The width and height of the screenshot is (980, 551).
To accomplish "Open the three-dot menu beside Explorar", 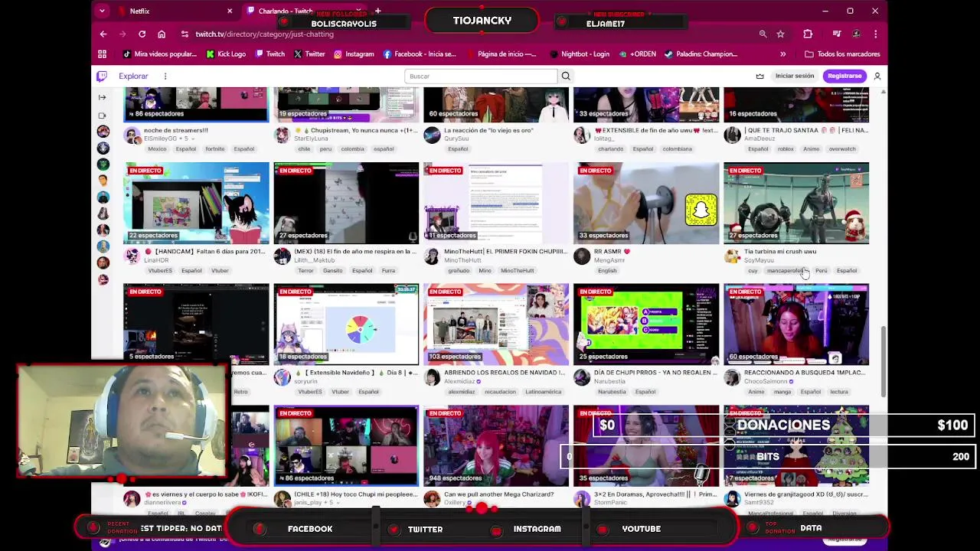I will click(165, 76).
